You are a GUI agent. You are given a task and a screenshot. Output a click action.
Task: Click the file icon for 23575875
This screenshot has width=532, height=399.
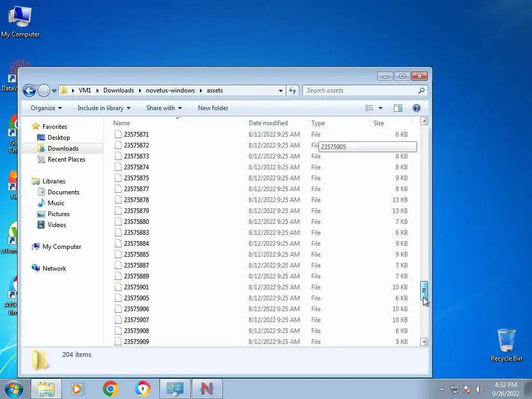coord(118,178)
